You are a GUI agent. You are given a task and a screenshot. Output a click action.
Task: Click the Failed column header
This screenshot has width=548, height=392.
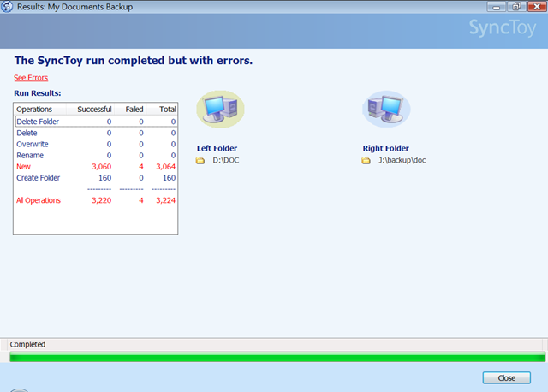click(x=130, y=110)
